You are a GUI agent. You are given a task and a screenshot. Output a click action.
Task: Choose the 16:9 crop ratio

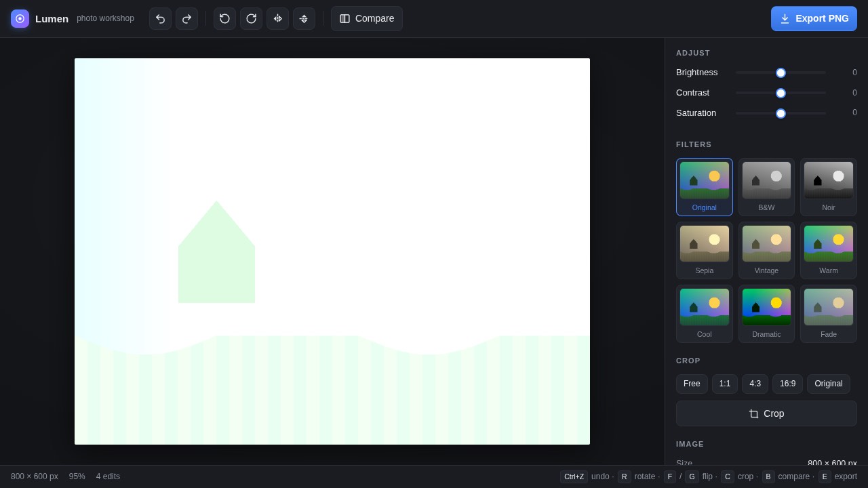coord(787,384)
